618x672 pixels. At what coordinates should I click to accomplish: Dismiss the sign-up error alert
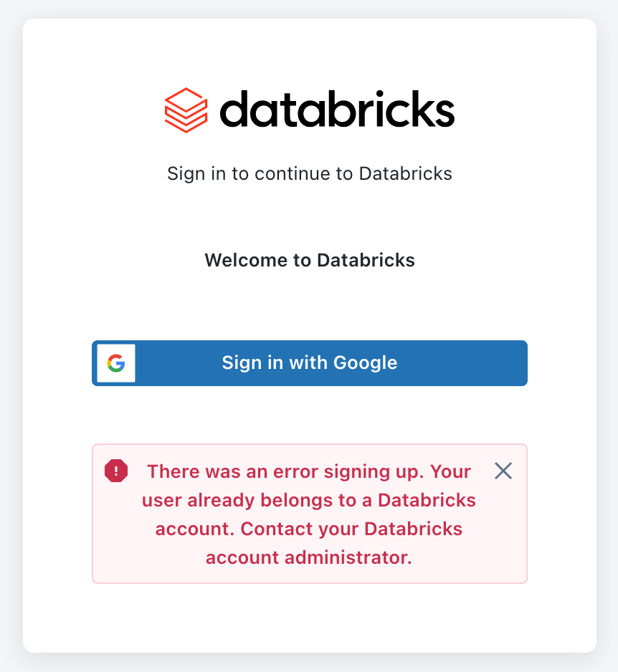503,471
